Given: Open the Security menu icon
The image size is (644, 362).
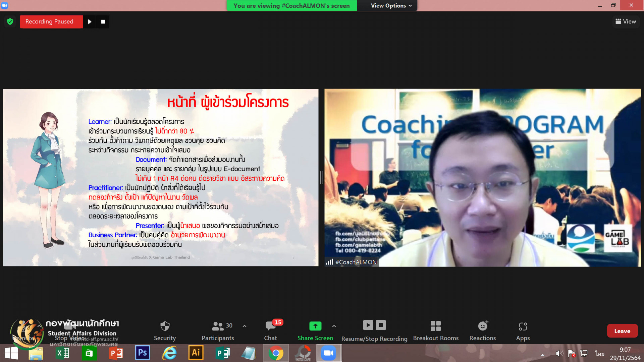Looking at the screenshot, I should 165,326.
